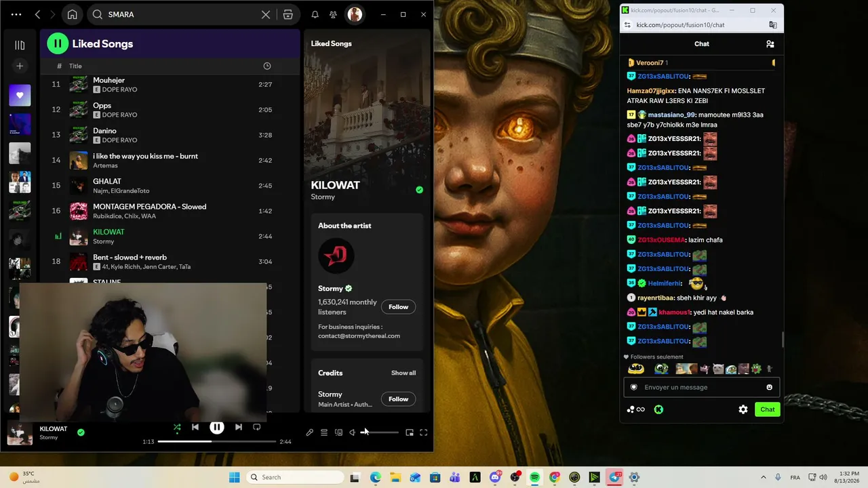Click the Kick message input field

pos(701,387)
